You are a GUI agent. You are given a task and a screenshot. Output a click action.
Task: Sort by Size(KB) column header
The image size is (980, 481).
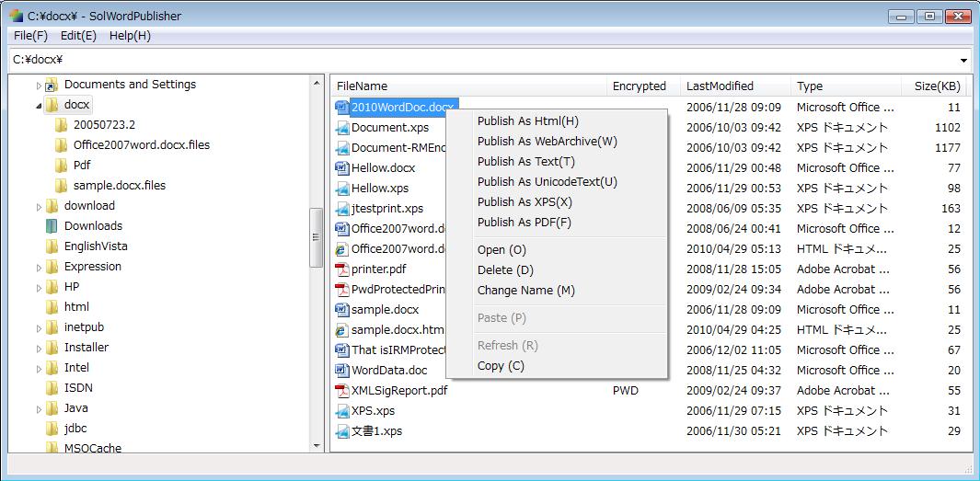pos(936,86)
